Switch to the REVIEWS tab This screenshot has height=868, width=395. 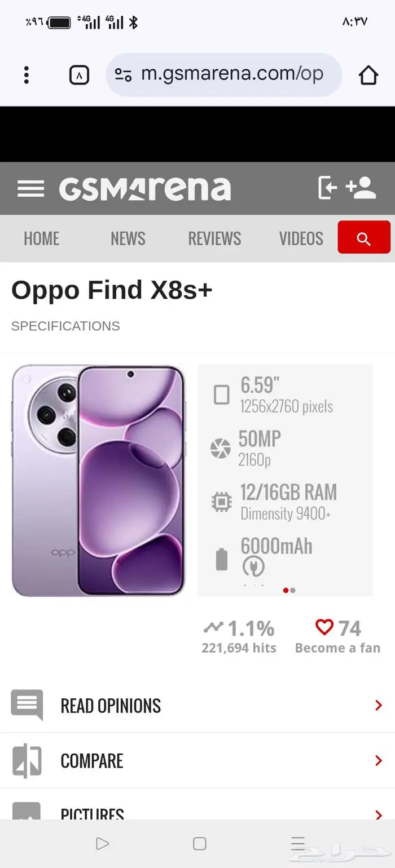[x=214, y=237]
